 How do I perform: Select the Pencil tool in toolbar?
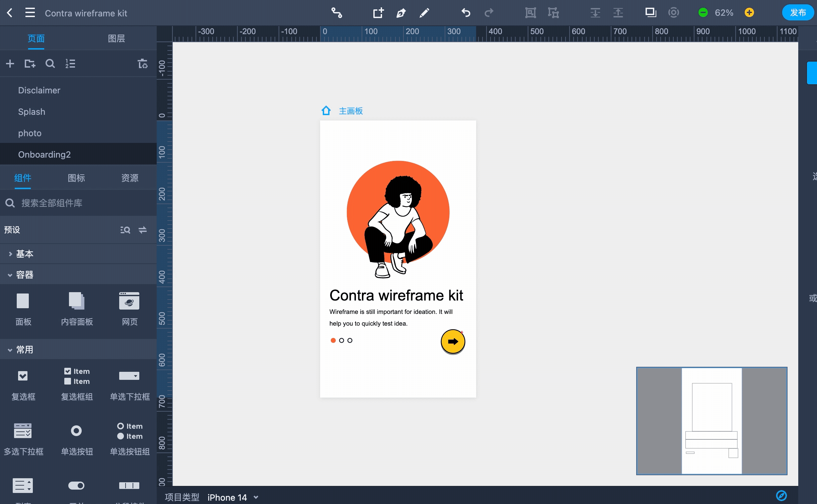coord(424,13)
